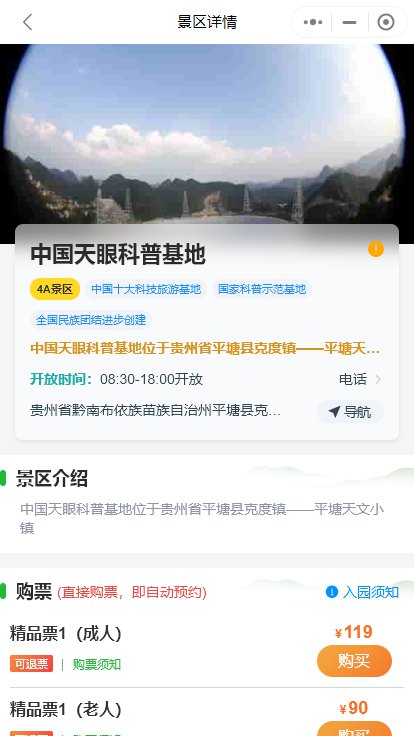Image resolution: width=414 pixels, height=736 pixels.
Task: Open the three-dots more menu
Action: (x=313, y=22)
